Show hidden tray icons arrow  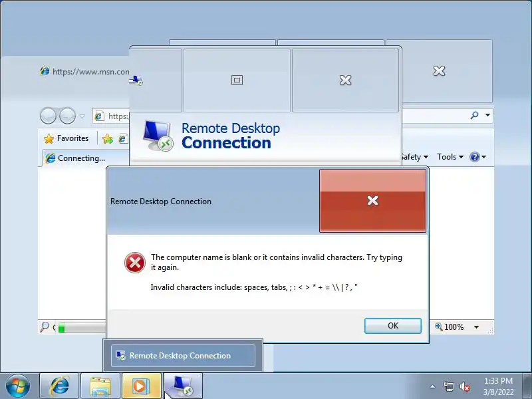tap(433, 386)
